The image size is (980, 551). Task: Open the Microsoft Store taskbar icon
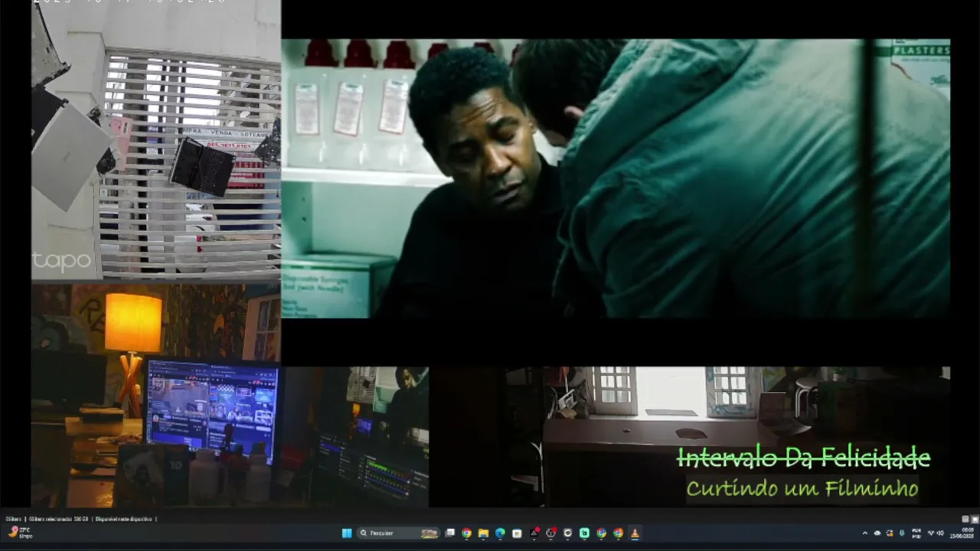(x=517, y=533)
